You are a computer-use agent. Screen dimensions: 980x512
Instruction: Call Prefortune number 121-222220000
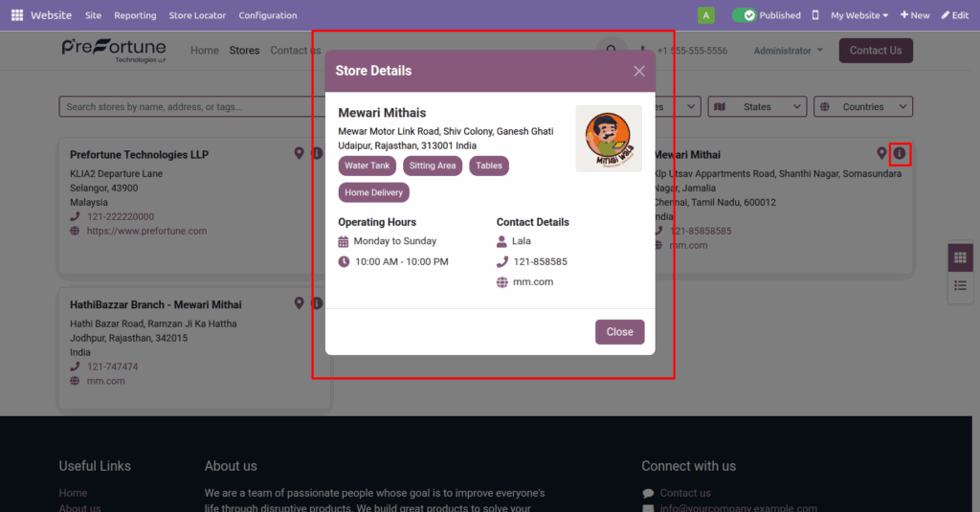tap(120, 216)
